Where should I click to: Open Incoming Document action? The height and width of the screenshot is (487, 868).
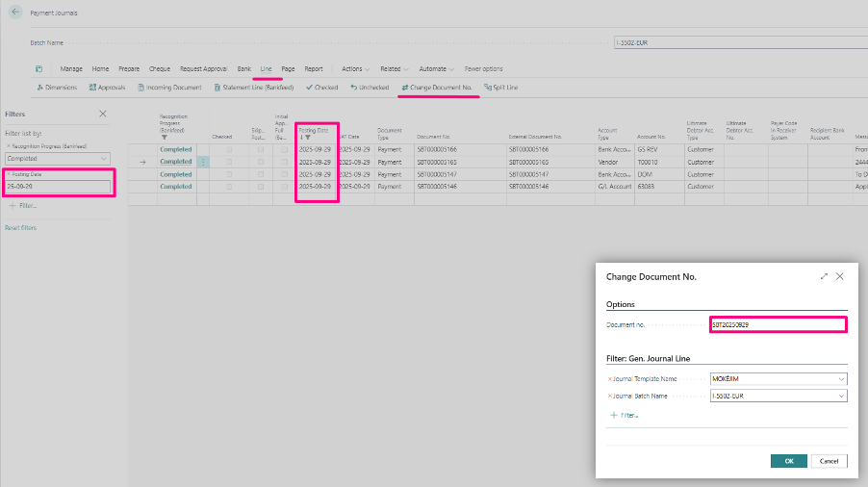pyautogui.click(x=169, y=88)
